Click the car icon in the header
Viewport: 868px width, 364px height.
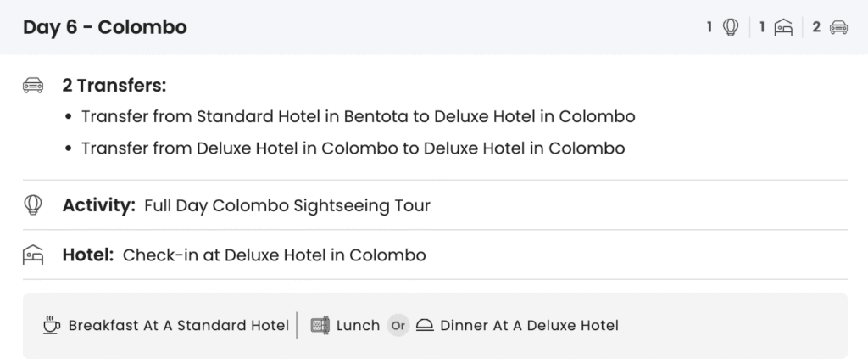pyautogui.click(x=838, y=27)
